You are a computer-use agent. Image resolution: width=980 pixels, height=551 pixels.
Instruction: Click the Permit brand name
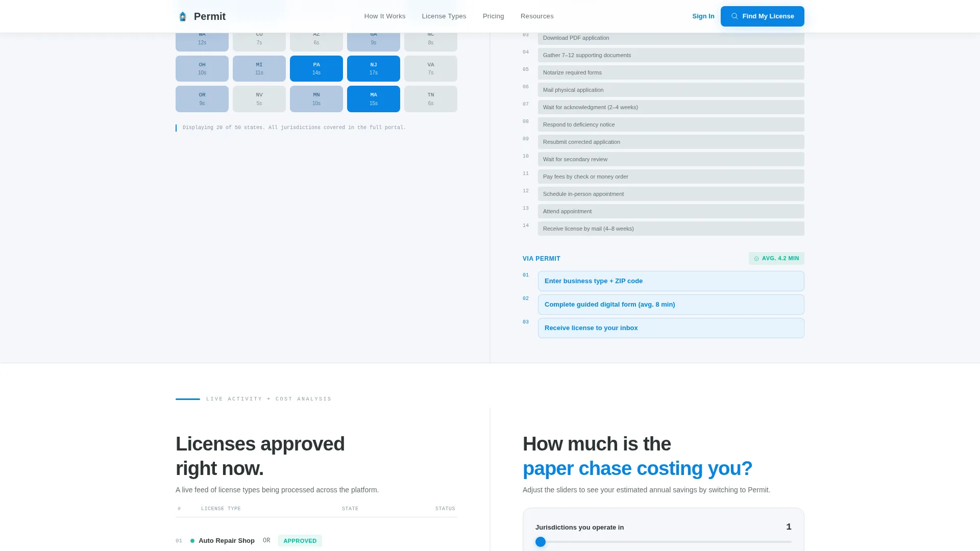point(210,16)
